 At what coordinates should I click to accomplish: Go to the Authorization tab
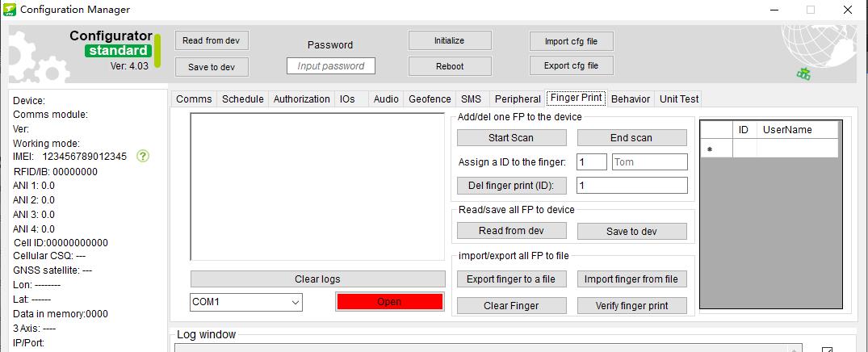[x=302, y=99]
